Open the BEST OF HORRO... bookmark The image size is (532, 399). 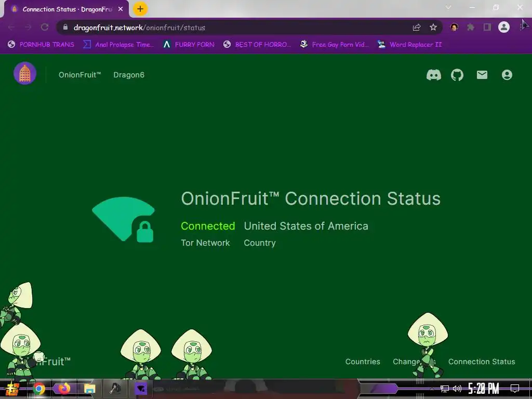[x=257, y=45]
